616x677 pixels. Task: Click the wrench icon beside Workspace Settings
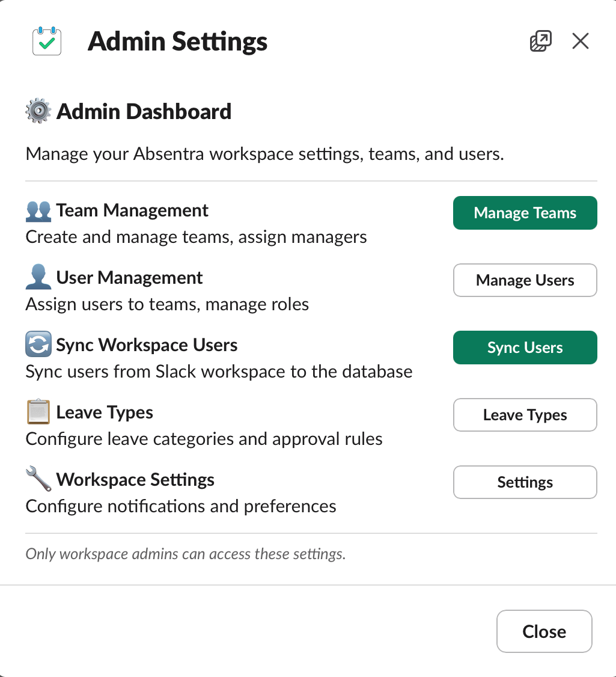[38, 480]
